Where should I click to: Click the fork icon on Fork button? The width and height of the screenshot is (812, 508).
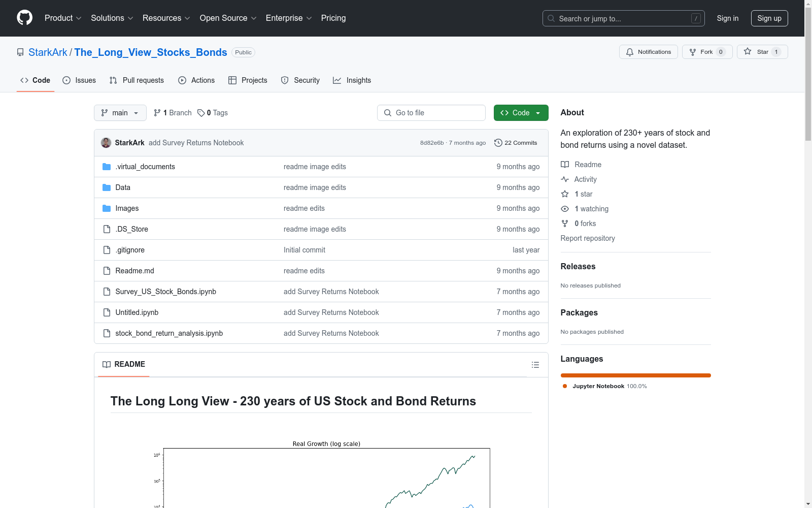click(x=693, y=52)
